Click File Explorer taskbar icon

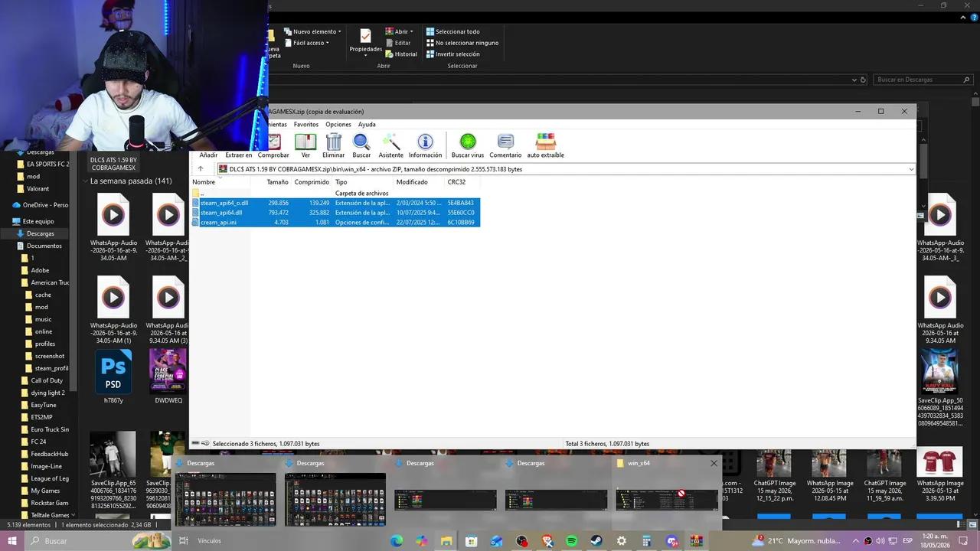click(x=446, y=541)
